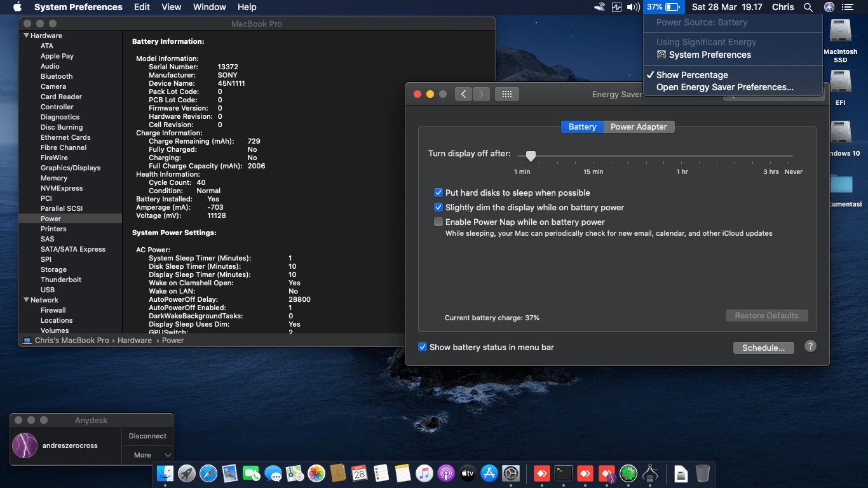
Task: Open Terminal from the Dock
Action: (x=563, y=473)
